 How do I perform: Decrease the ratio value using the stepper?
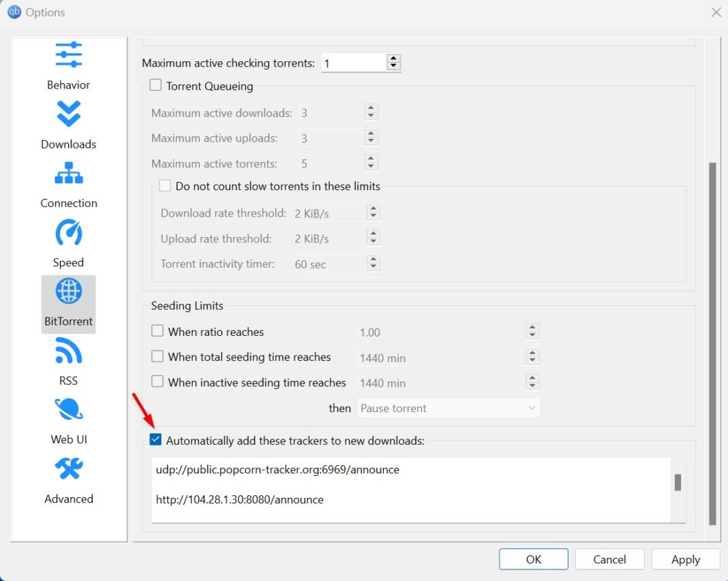(x=532, y=336)
